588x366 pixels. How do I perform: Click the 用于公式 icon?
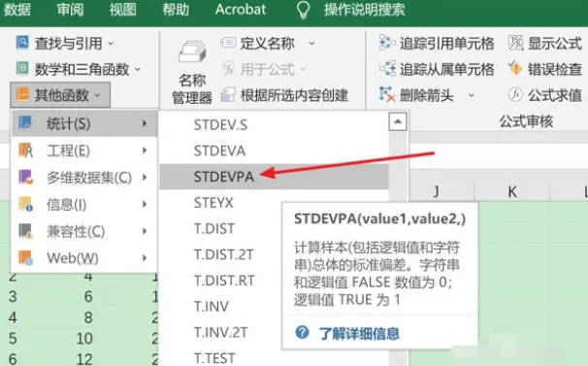pos(228,69)
